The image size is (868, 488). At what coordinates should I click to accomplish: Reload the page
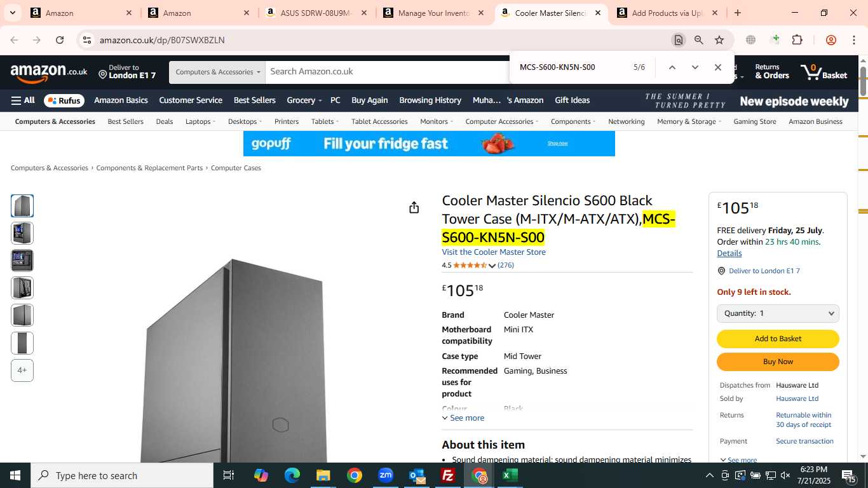(60, 40)
